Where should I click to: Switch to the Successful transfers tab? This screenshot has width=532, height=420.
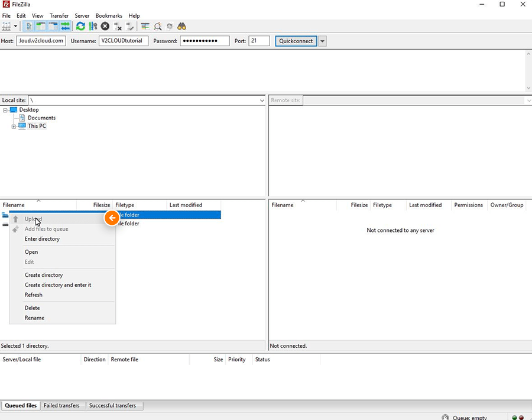(114, 405)
